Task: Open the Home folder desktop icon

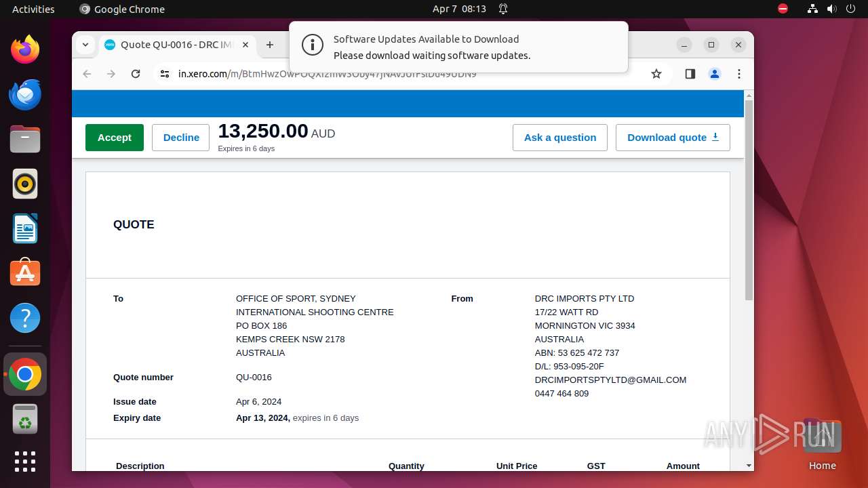Action: click(x=822, y=445)
